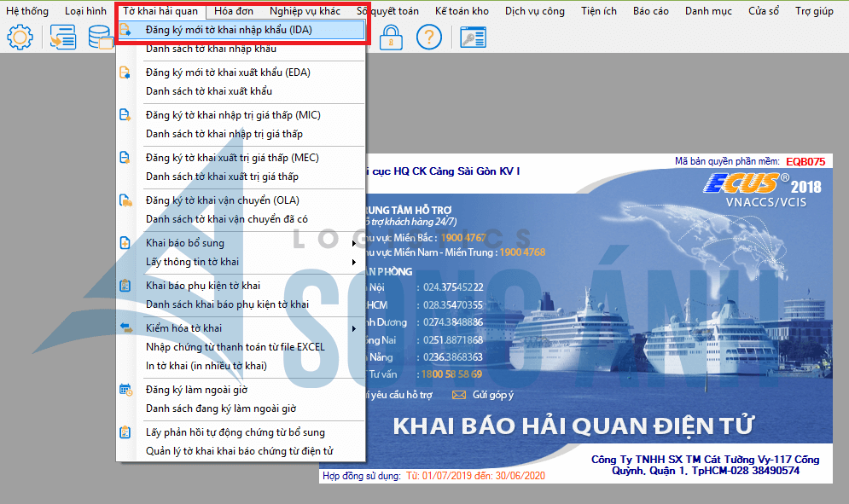
Task: Click the settings gear toolbar icon
Action: point(19,38)
